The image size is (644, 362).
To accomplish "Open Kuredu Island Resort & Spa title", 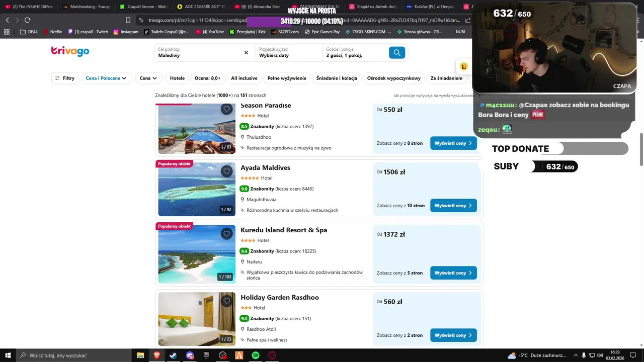I will (x=284, y=230).
